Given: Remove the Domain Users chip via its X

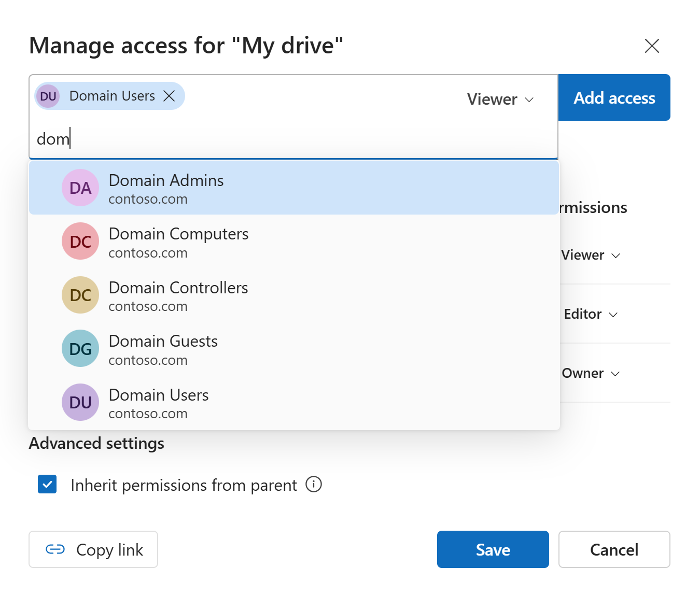Looking at the screenshot, I should [169, 96].
